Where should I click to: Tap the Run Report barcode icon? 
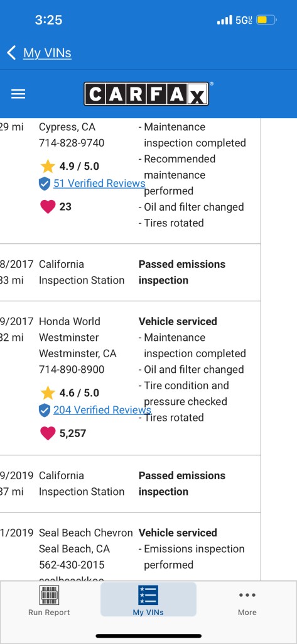pos(49,595)
